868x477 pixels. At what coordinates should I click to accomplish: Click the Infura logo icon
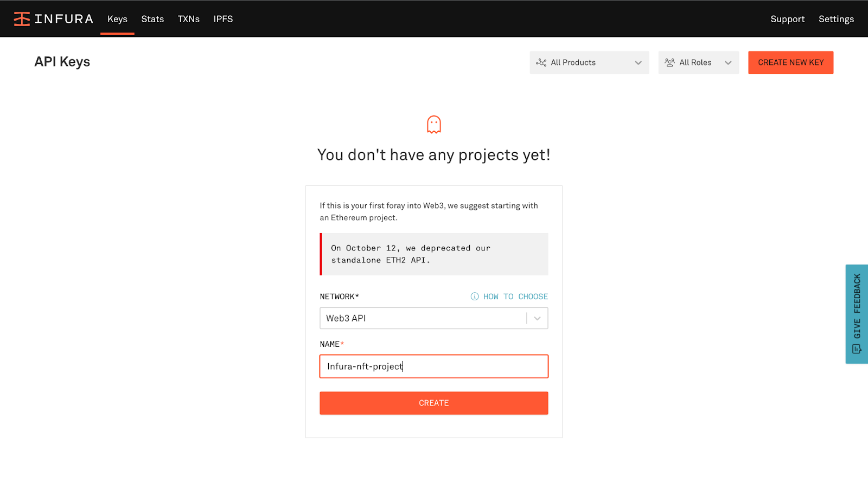point(22,19)
